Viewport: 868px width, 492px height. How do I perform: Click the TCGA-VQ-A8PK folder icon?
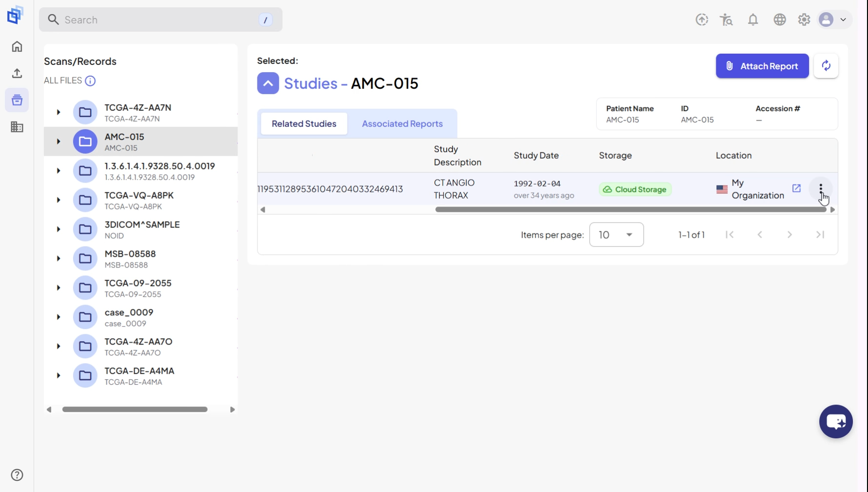85,200
